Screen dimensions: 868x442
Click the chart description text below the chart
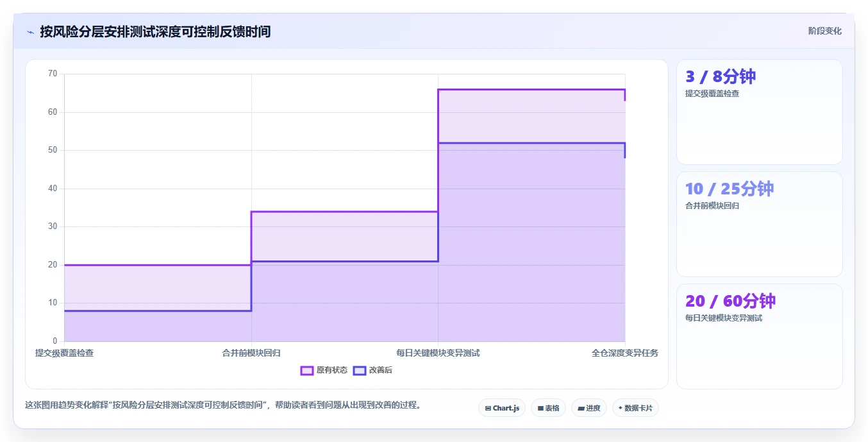tap(223, 405)
